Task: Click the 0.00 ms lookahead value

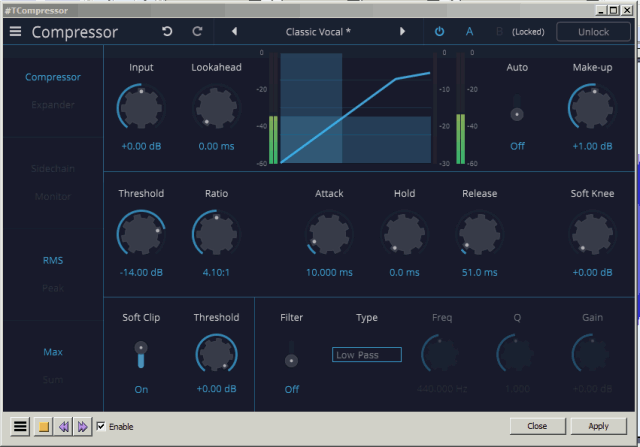Action: 216,146
